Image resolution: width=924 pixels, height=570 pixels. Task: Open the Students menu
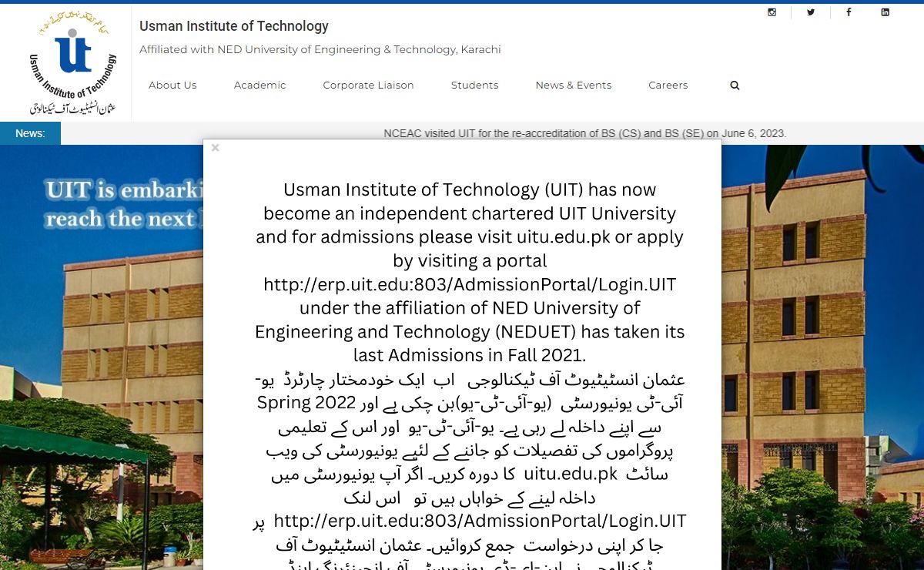click(474, 85)
